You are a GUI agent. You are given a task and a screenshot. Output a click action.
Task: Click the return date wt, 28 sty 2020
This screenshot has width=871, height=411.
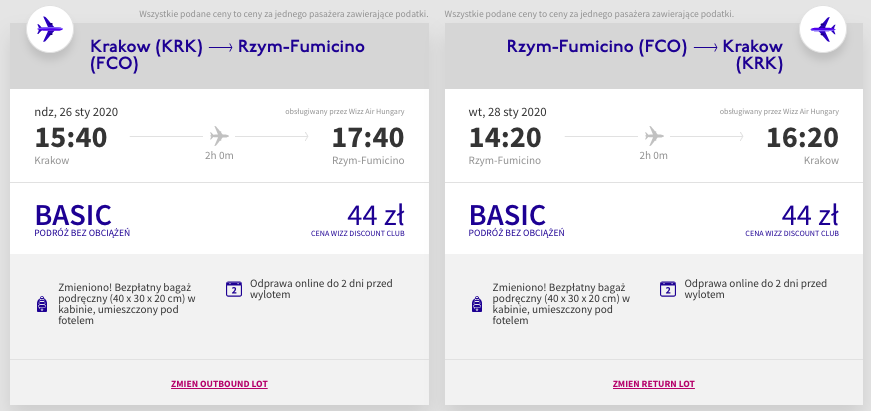click(507, 112)
